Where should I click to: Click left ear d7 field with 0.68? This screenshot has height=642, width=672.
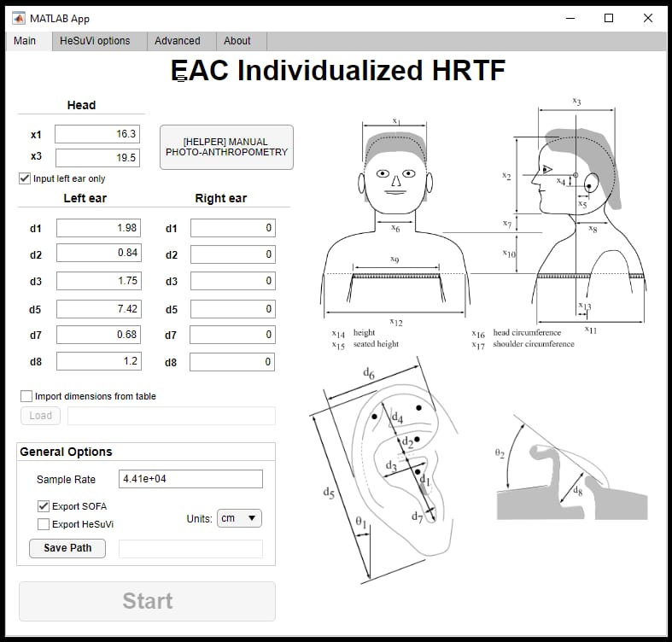pyautogui.click(x=98, y=335)
